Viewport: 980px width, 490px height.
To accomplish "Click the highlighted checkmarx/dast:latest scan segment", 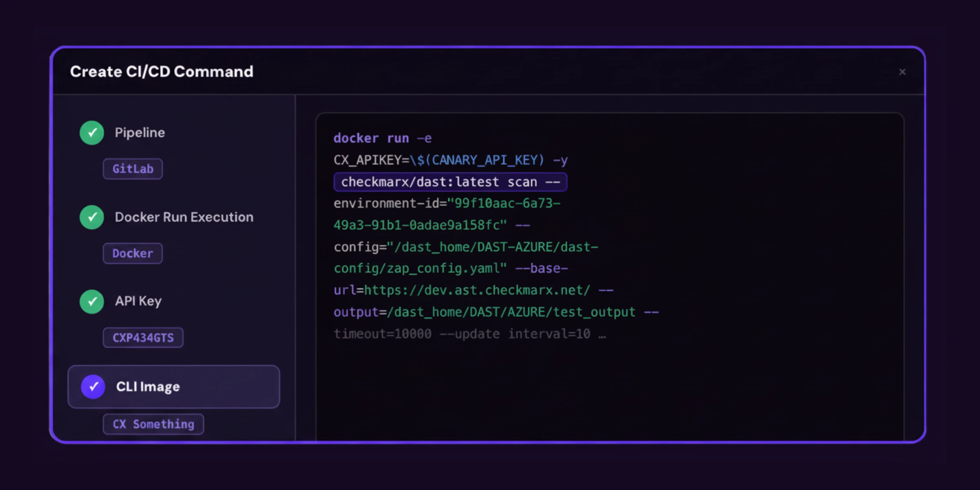I will coord(450,182).
